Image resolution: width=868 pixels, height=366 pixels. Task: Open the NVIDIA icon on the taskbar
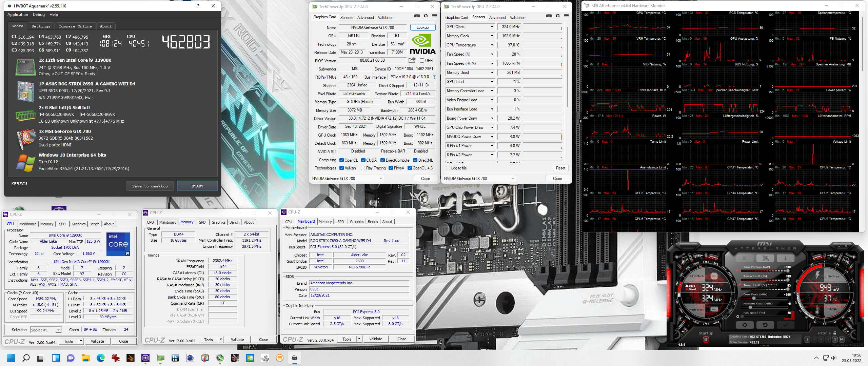(x=250, y=358)
